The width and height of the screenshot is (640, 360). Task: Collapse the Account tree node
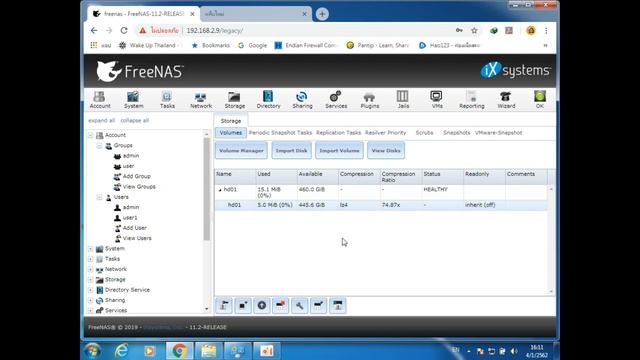[91, 135]
